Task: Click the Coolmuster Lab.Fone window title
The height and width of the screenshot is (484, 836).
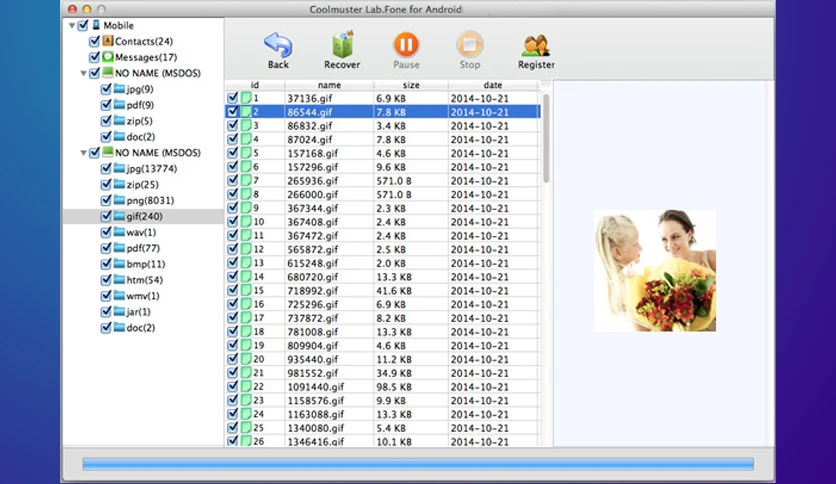Action: tap(385, 9)
